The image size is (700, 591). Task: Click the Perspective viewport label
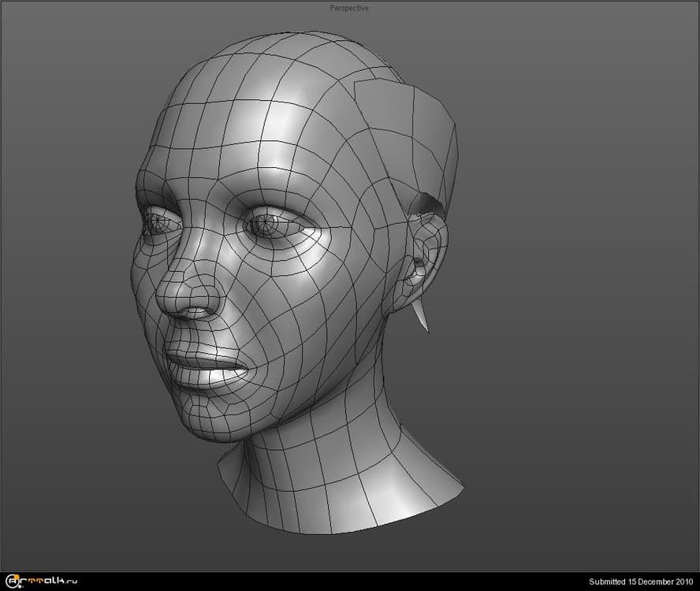(x=349, y=8)
